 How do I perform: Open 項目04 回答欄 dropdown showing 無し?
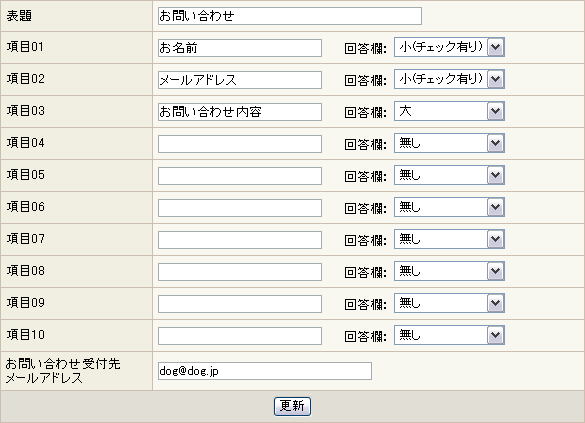449,143
